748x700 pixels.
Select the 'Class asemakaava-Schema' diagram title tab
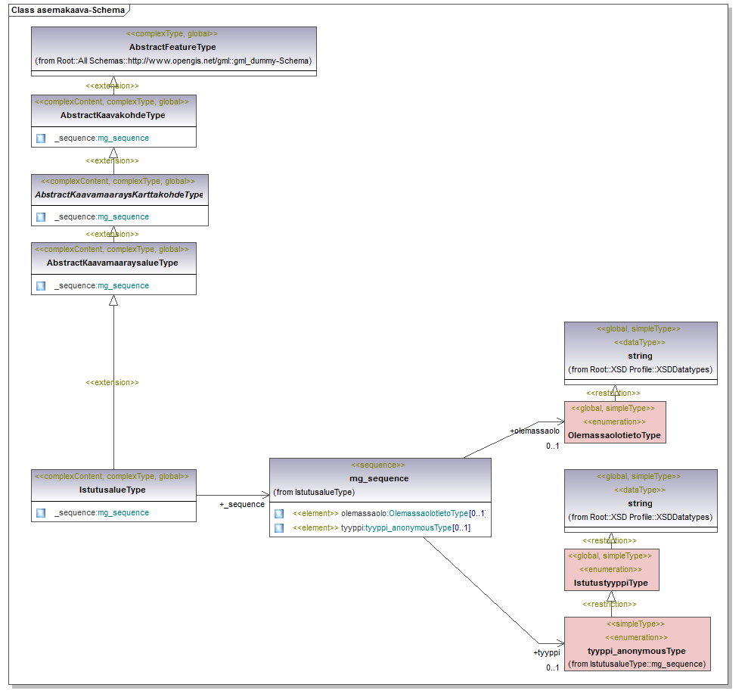tap(68, 11)
